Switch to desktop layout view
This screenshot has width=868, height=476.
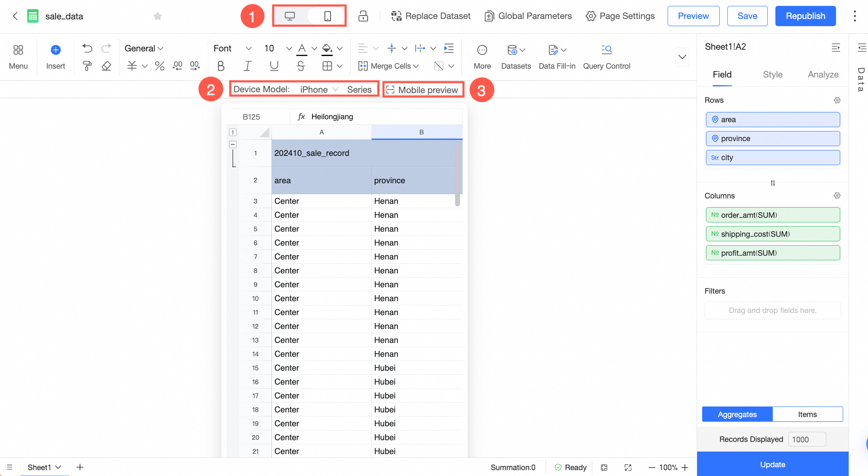(x=290, y=16)
